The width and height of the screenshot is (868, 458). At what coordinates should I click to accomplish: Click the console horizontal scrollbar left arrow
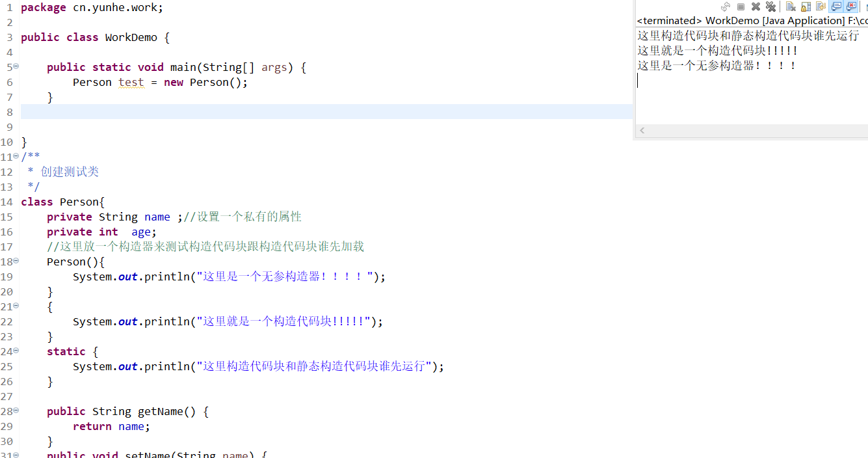642,131
